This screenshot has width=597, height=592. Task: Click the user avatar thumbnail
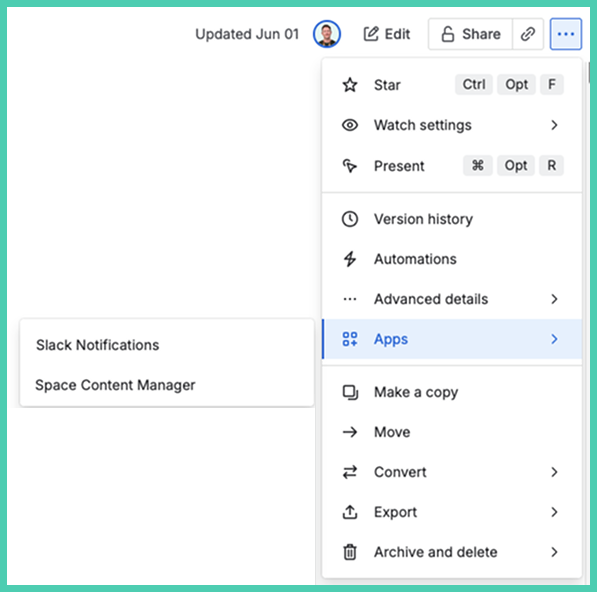(327, 34)
